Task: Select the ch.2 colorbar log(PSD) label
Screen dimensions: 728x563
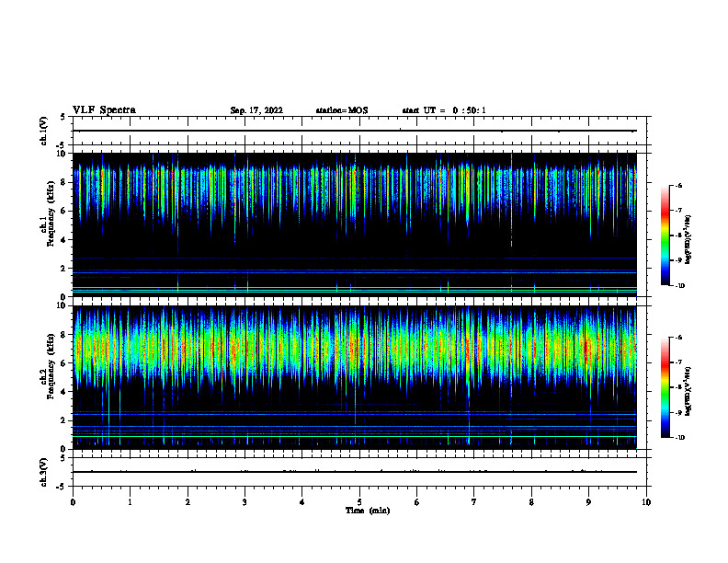Action: [x=688, y=392]
